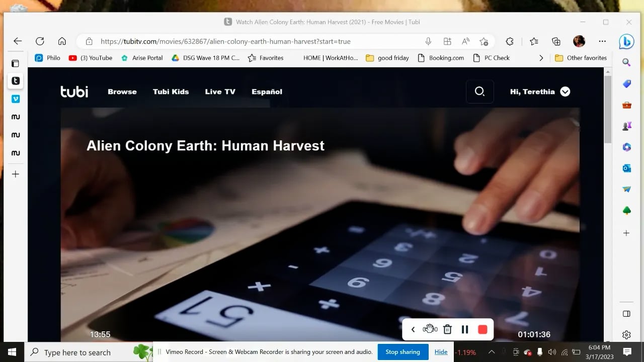Open Live TV section
The image size is (644, 362).
(220, 92)
